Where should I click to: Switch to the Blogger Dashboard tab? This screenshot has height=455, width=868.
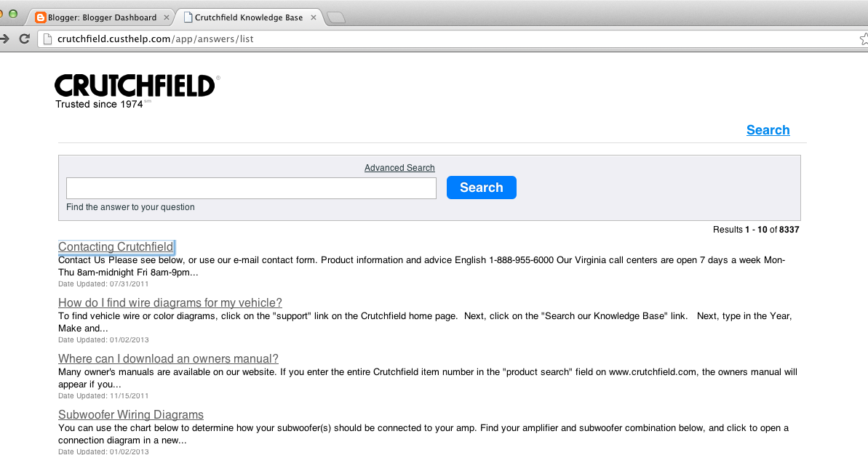coord(102,17)
